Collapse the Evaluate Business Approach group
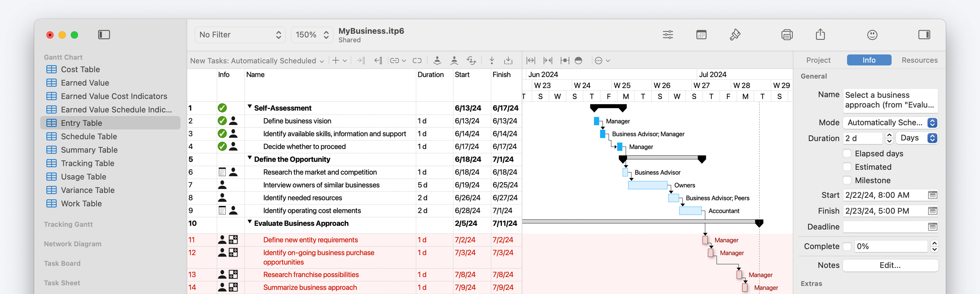 pos(250,222)
